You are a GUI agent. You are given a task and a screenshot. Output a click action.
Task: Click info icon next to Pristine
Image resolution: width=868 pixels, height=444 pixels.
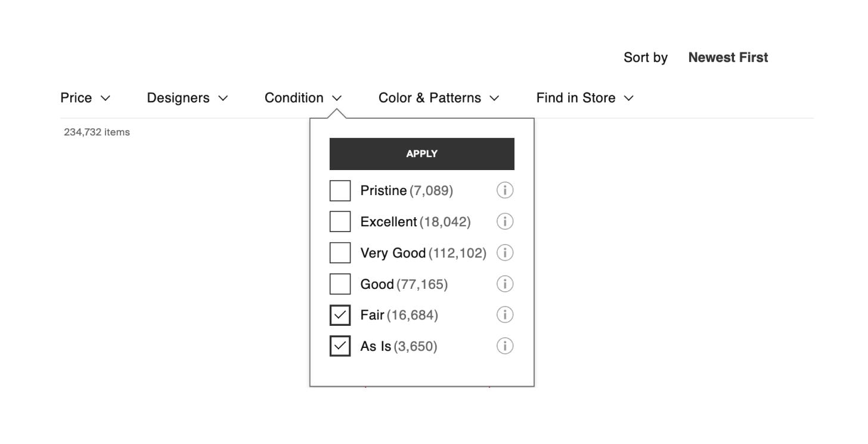(504, 190)
